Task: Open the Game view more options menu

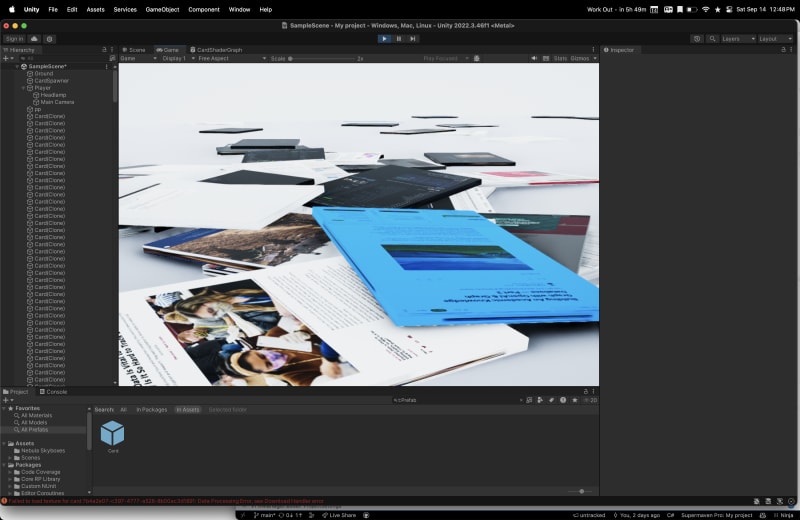Action: point(593,50)
